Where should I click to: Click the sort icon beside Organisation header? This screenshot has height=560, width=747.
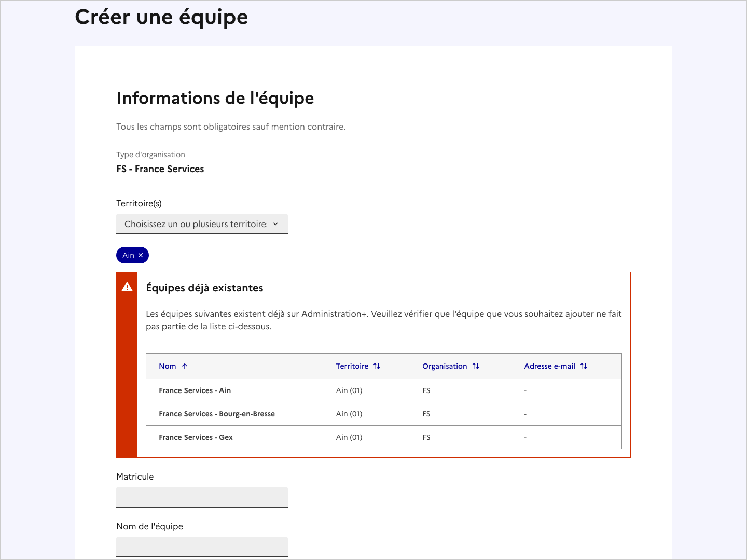click(476, 366)
